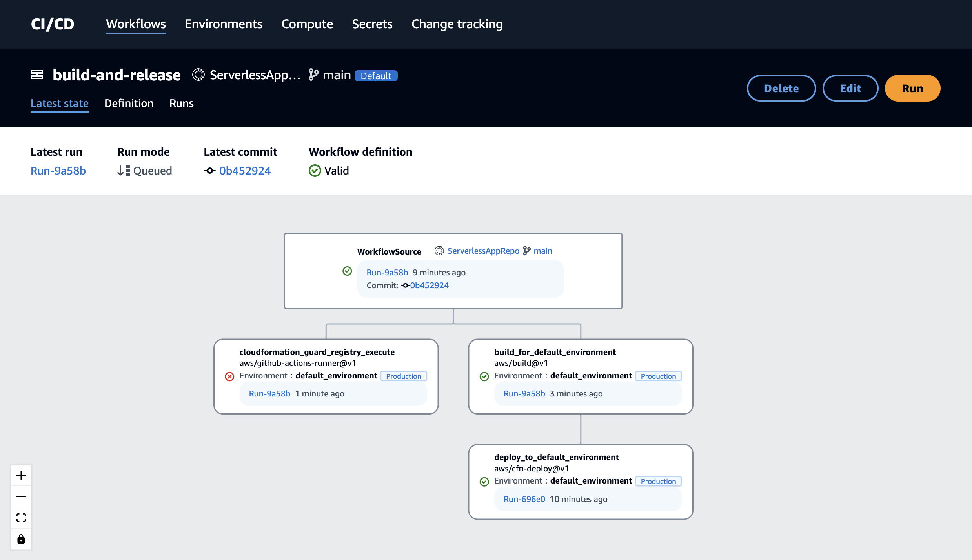Click the workflow graph zoom-in control
Viewport: 972px width, 560px height.
click(21, 475)
